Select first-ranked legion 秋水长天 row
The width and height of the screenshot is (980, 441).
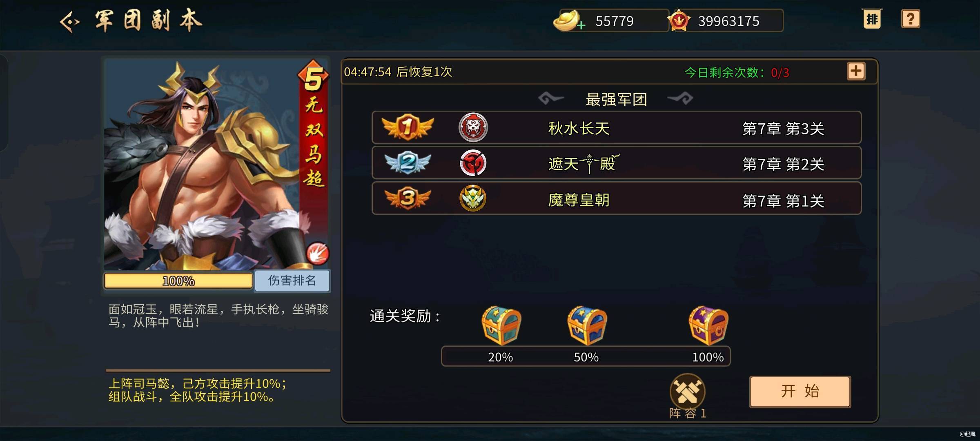pyautogui.click(x=617, y=127)
